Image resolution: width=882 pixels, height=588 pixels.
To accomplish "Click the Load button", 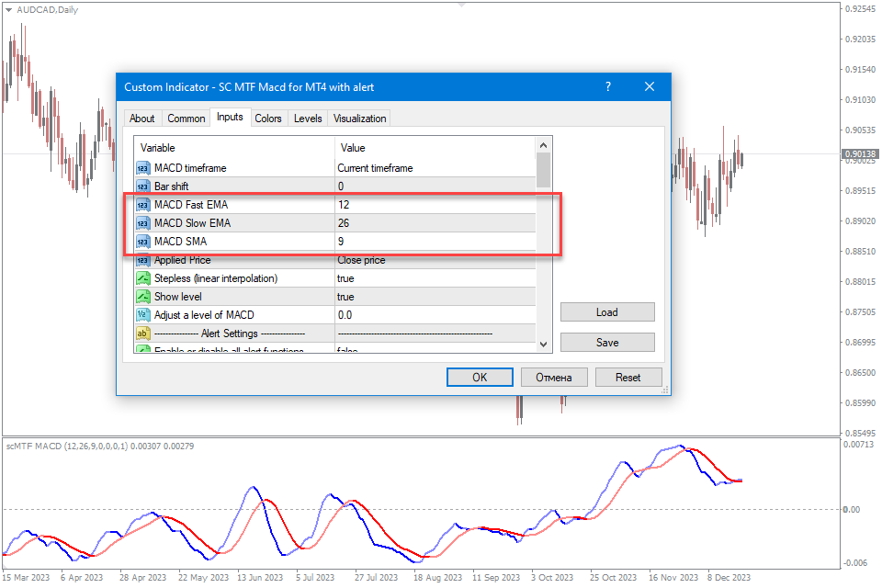I will (x=607, y=312).
